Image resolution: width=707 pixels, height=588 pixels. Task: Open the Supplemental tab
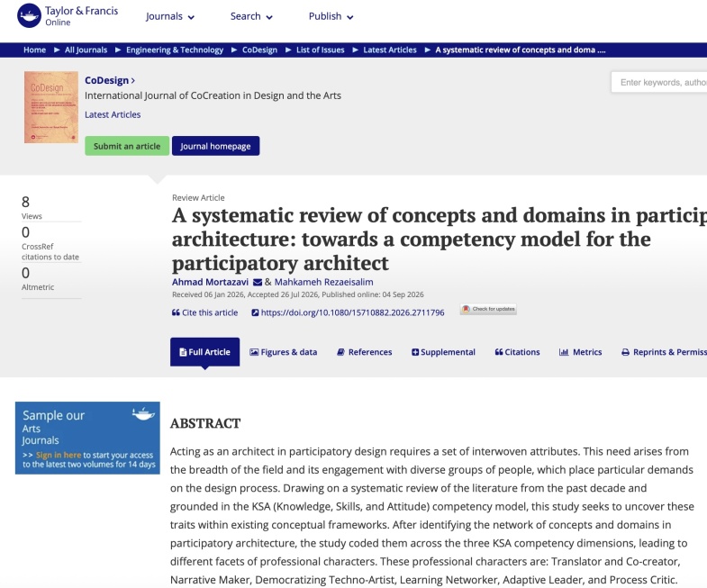pos(443,352)
